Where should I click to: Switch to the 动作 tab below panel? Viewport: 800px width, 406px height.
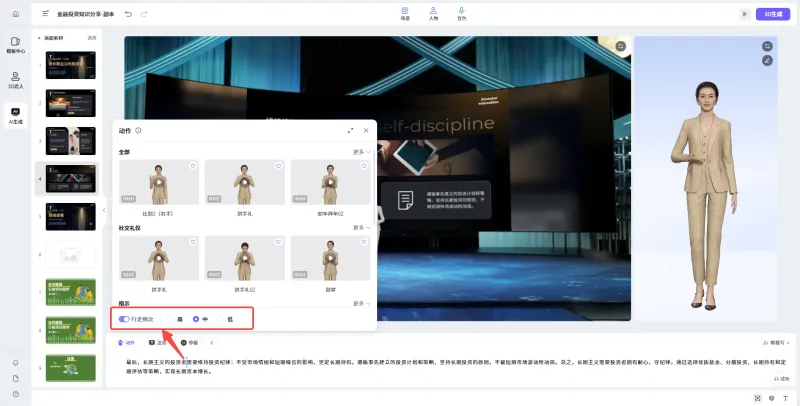(126, 343)
